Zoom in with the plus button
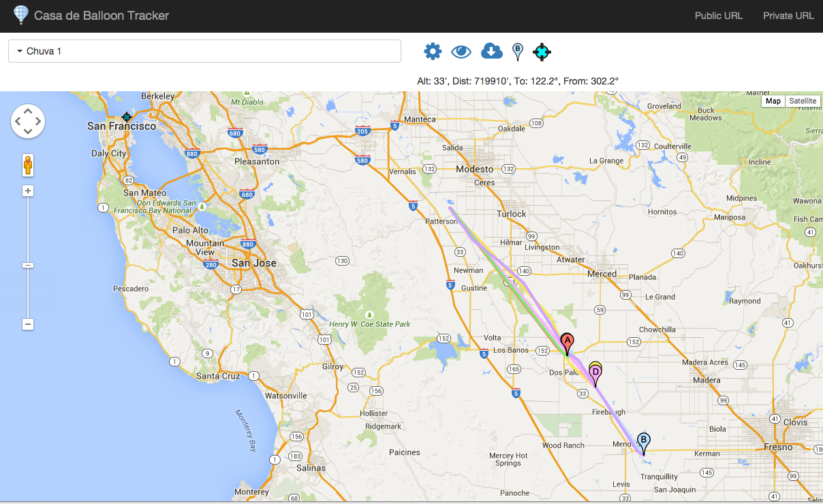This screenshot has height=504, width=823. tap(28, 191)
